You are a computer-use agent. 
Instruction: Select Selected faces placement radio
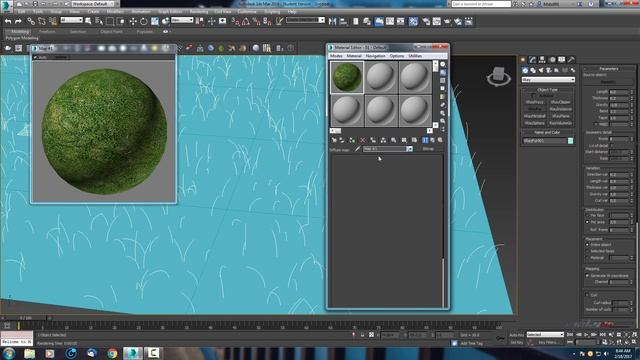pos(588,251)
